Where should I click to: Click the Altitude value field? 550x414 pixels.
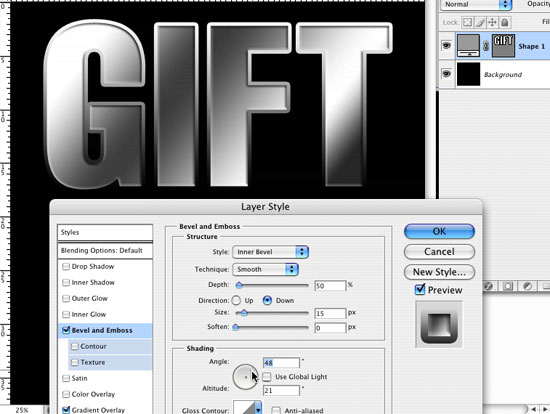pyautogui.click(x=281, y=390)
